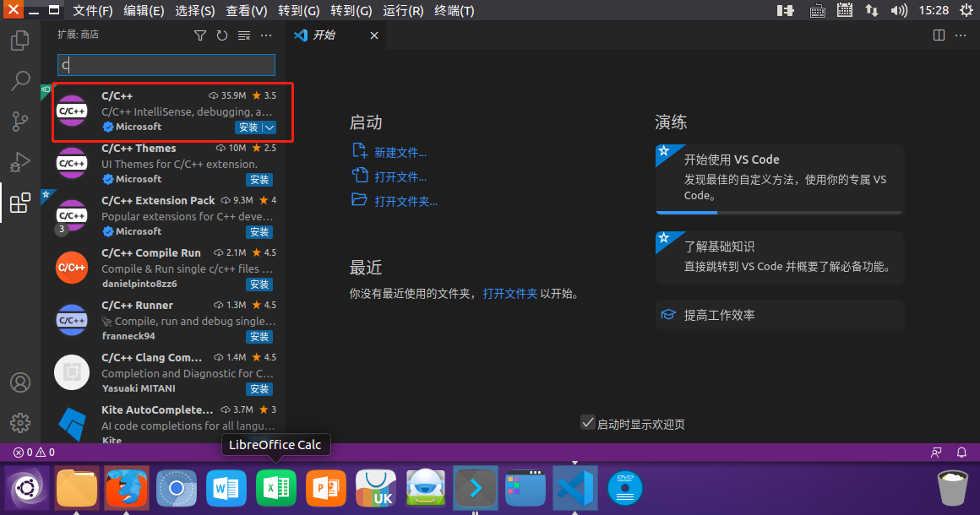Open the Search view in activity bar
Screen dimensions: 980x515
click(x=20, y=80)
